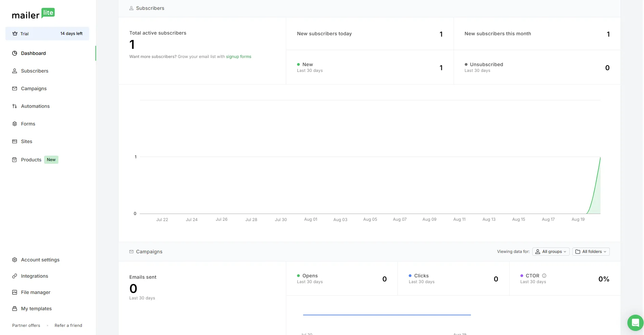
Task: Click the Subscribers person icon in sidebar
Action: [15, 71]
